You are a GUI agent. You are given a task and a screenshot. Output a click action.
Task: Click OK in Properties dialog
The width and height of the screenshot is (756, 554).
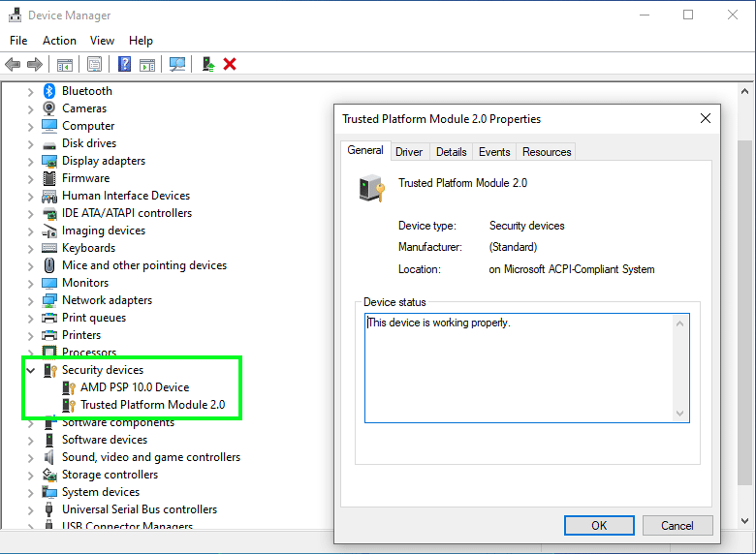click(599, 525)
